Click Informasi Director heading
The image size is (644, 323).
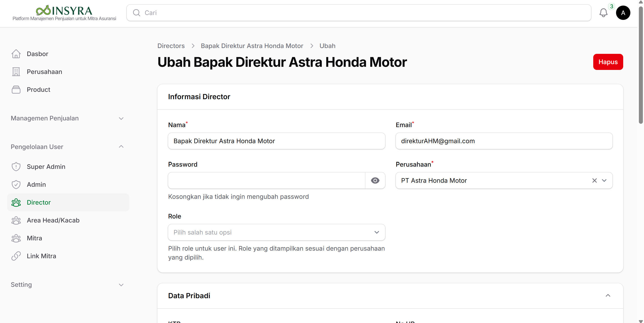click(x=199, y=97)
